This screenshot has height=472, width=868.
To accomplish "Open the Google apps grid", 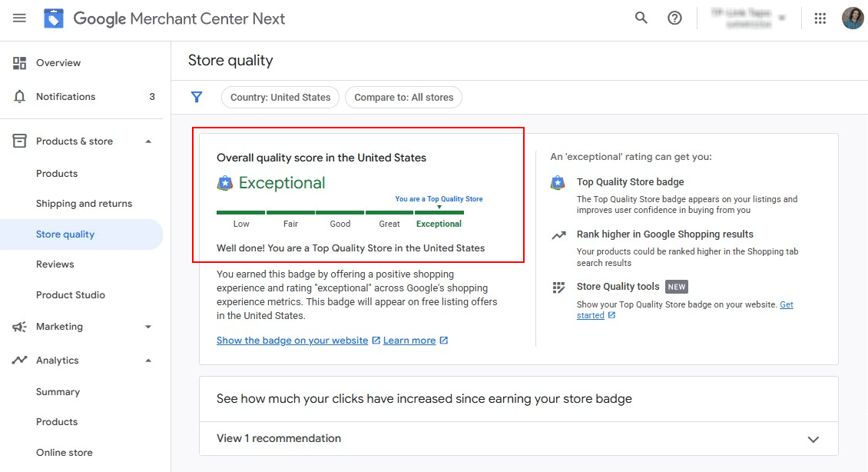I will (x=820, y=18).
